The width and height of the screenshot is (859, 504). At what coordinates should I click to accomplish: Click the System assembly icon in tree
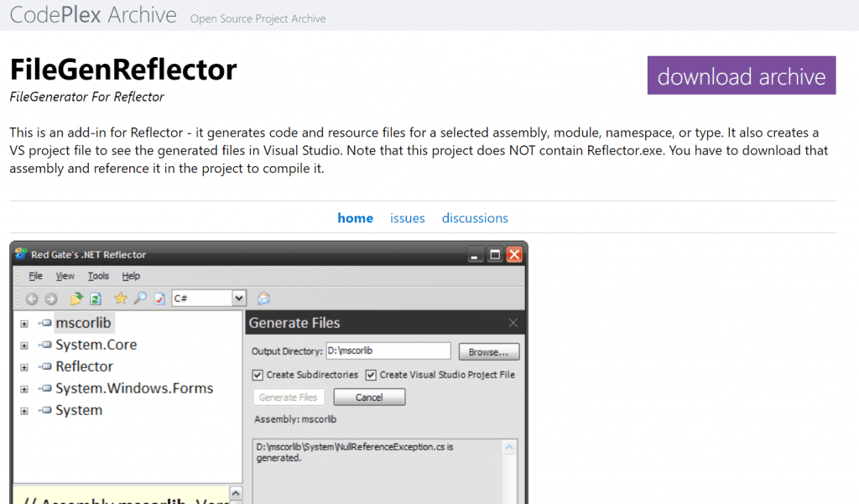45,410
